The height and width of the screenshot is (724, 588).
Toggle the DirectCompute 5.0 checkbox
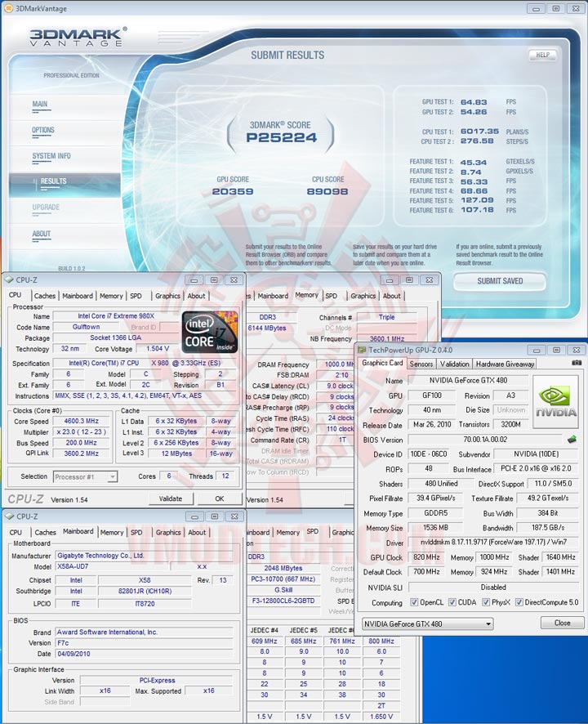pos(519,602)
